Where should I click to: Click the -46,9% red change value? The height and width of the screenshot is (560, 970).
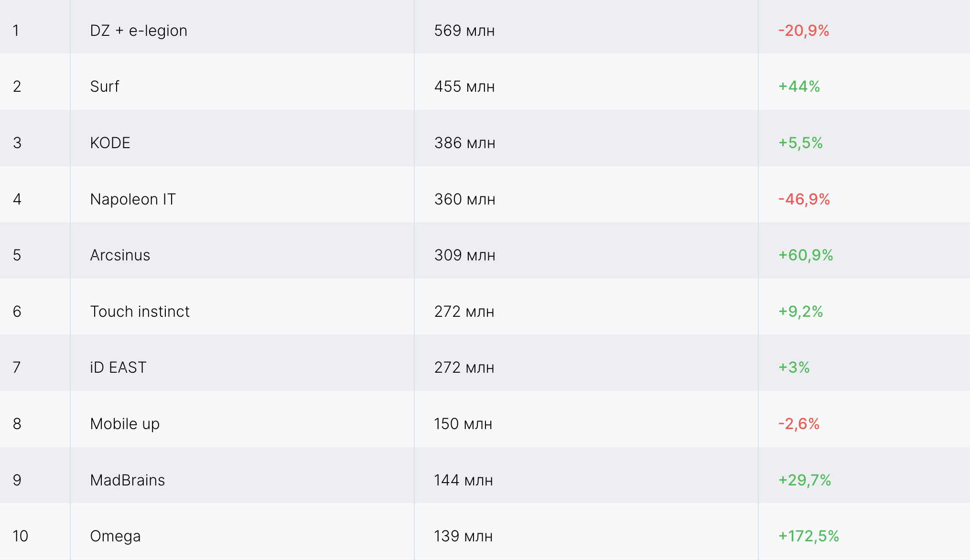(804, 199)
